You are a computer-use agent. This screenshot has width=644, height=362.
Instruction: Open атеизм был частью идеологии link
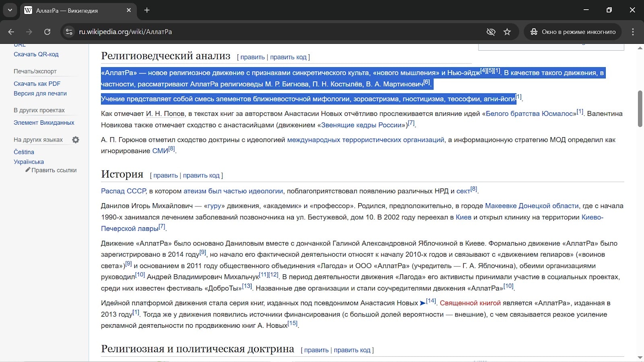pos(233,191)
